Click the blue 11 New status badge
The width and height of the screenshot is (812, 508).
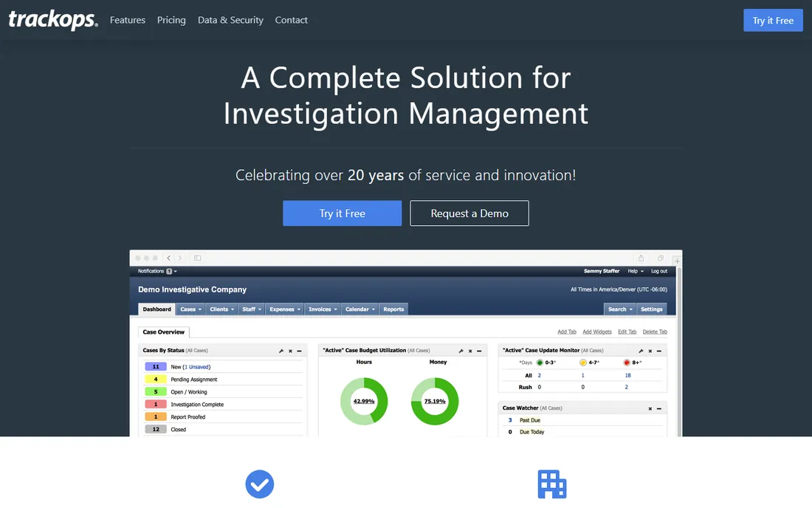click(x=155, y=367)
